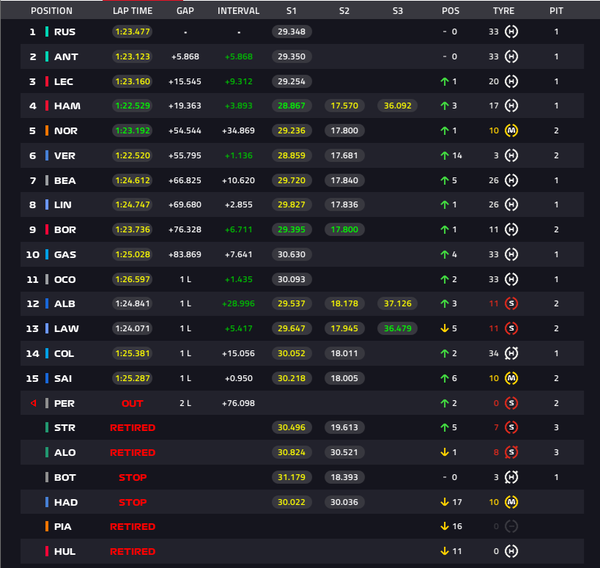Select the VER driver row name
The width and height of the screenshot is (600, 568).
click(65, 156)
